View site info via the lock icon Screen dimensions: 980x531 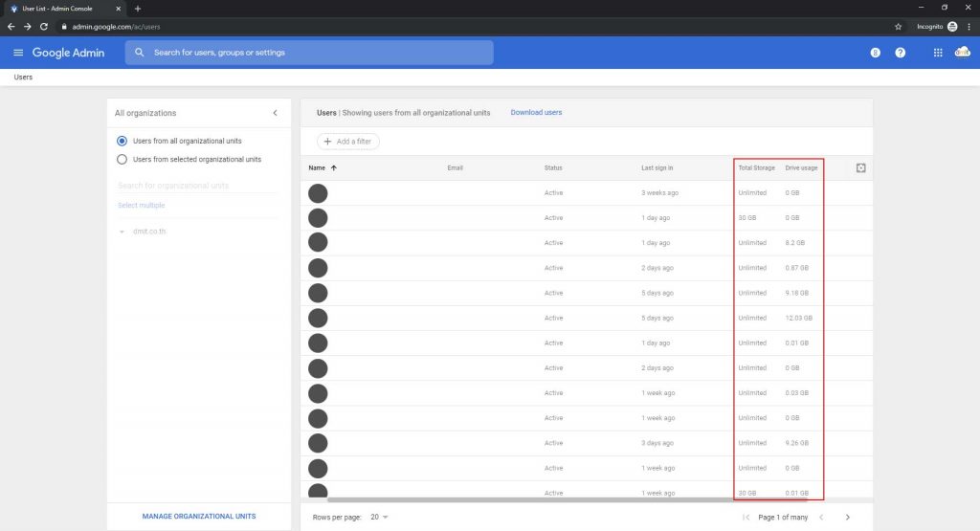64,26
